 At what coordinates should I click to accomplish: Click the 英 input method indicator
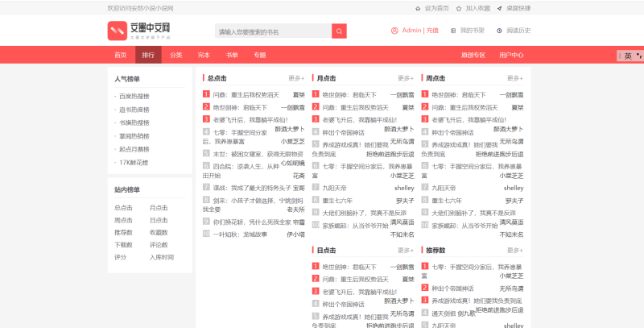tap(628, 56)
